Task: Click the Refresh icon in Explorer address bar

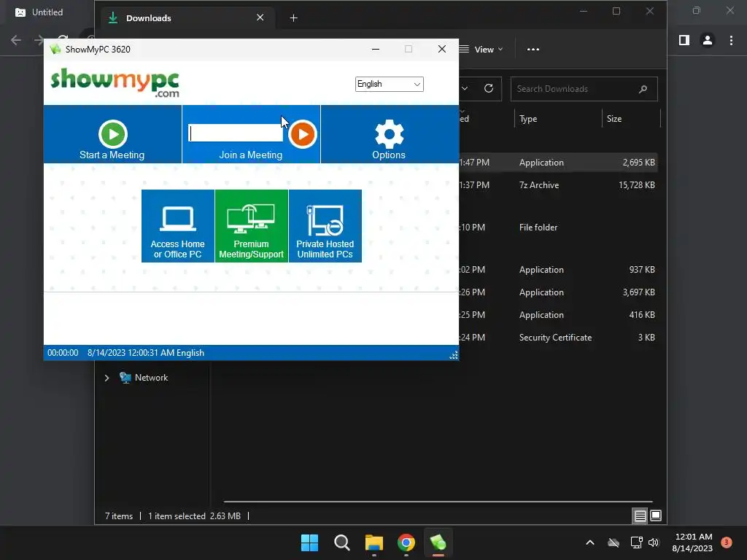Action: point(489,88)
